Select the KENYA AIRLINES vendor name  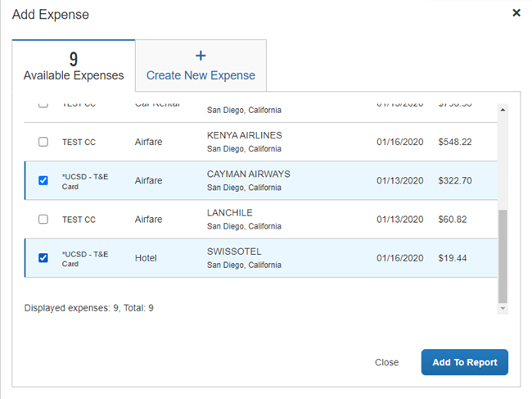tap(246, 135)
